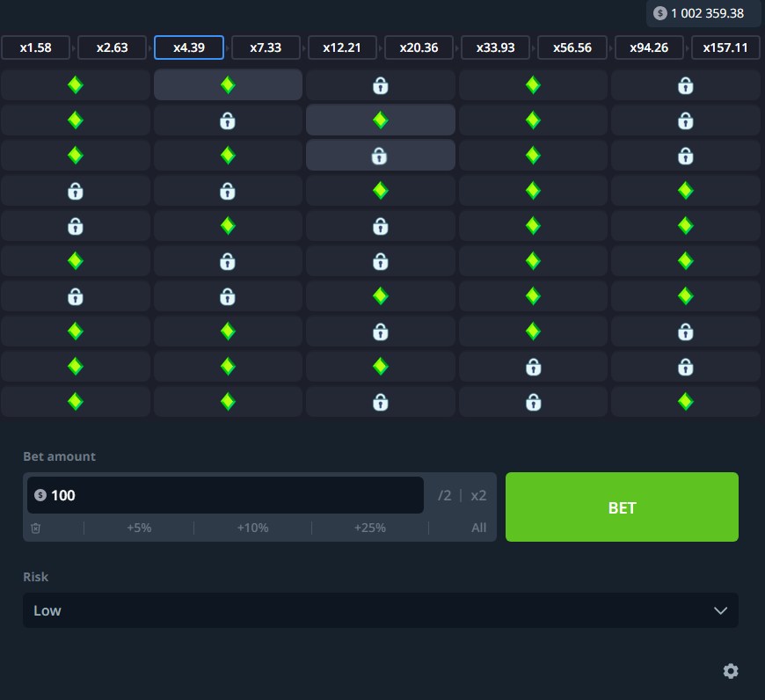Click the bet amount input field
The image size is (765, 700).
click(229, 495)
